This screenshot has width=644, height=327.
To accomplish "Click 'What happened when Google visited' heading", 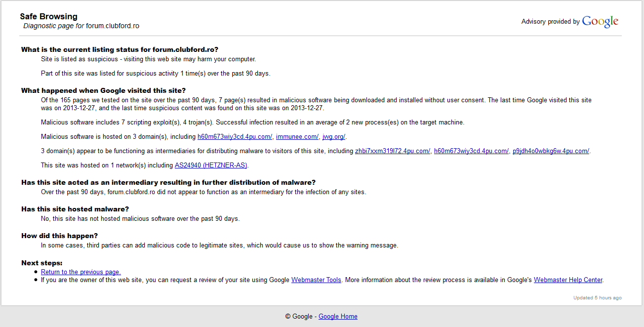I will coord(103,90).
